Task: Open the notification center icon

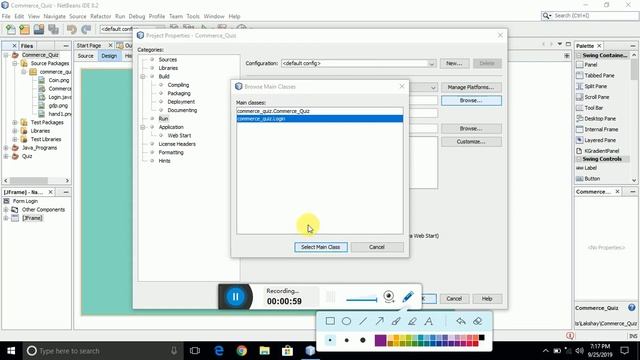Action: pyautogui.click(x=624, y=351)
